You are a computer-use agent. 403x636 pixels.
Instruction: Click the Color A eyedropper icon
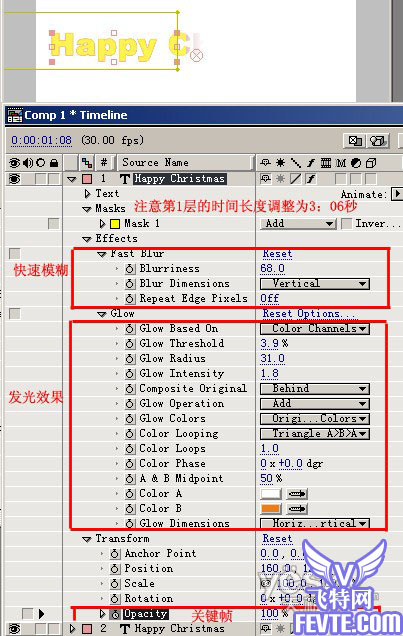[x=297, y=494]
